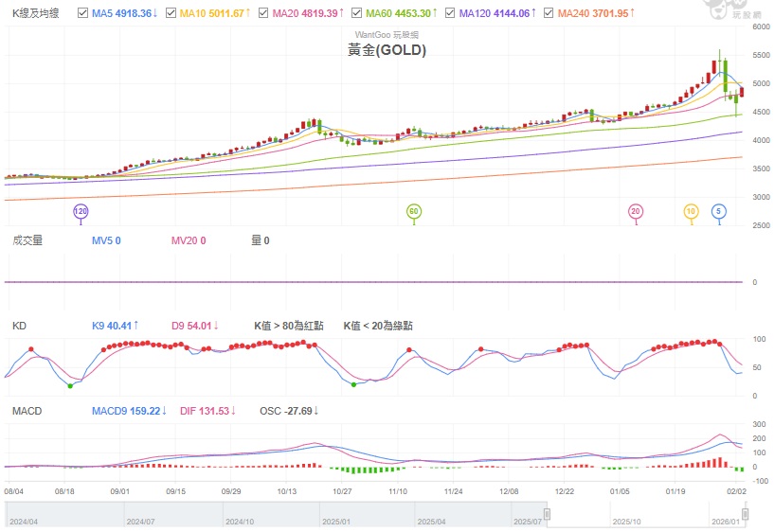The image size is (774, 532).
Task: Hide the MA60 moving average line
Action: pyautogui.click(x=356, y=14)
